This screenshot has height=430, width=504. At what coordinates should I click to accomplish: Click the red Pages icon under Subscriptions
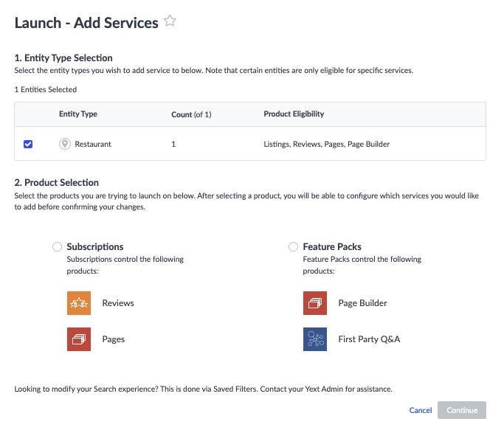[x=79, y=339]
